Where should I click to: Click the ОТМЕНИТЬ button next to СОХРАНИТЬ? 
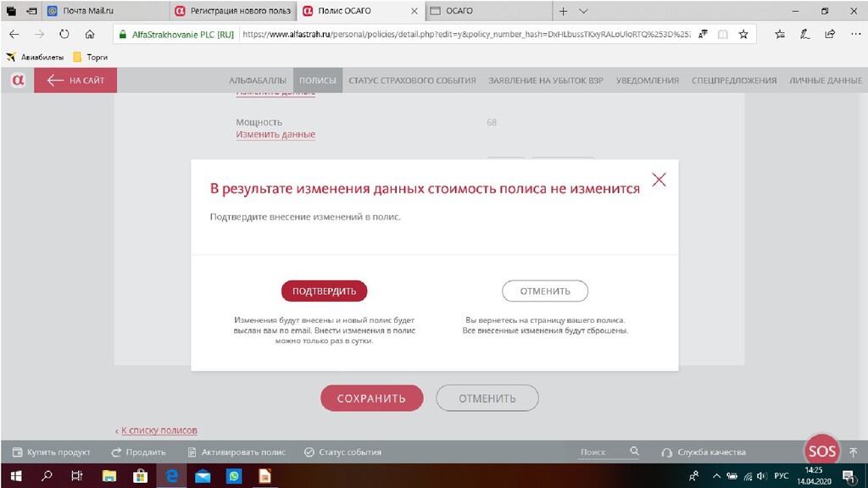(487, 398)
